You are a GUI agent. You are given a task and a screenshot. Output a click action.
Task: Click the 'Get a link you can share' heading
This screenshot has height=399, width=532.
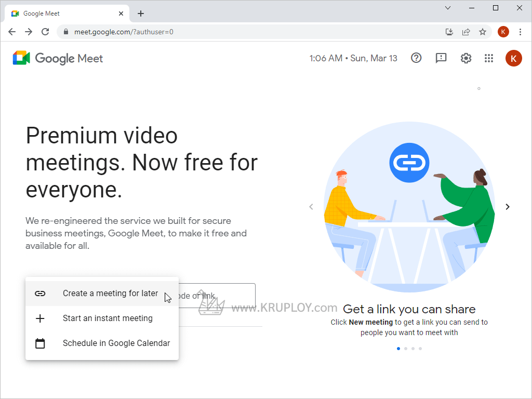[x=409, y=309]
